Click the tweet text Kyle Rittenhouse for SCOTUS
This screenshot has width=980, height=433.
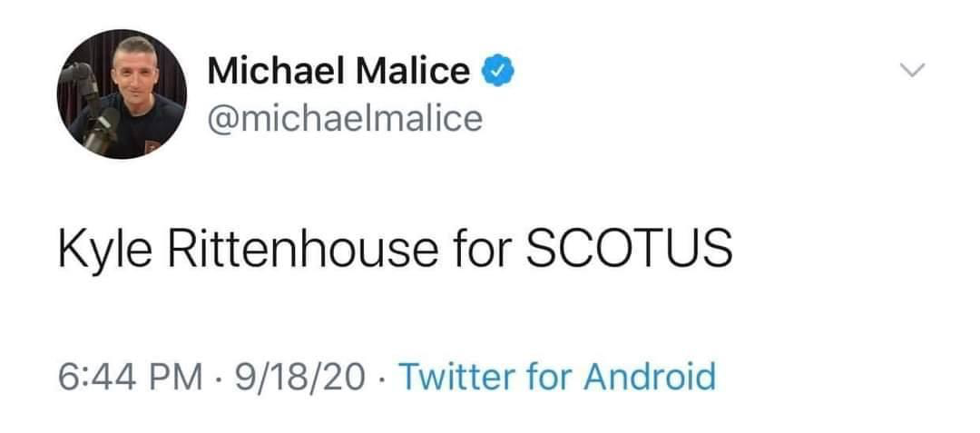click(395, 248)
